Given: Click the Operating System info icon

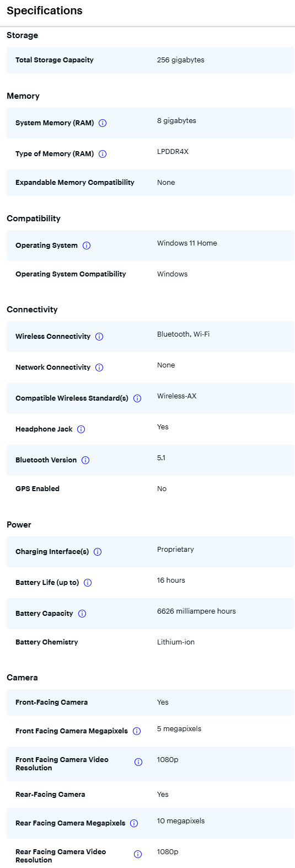Looking at the screenshot, I should [87, 246].
